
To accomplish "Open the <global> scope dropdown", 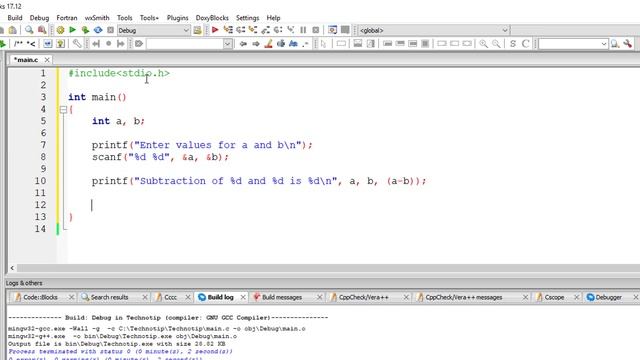I will 504,30.
